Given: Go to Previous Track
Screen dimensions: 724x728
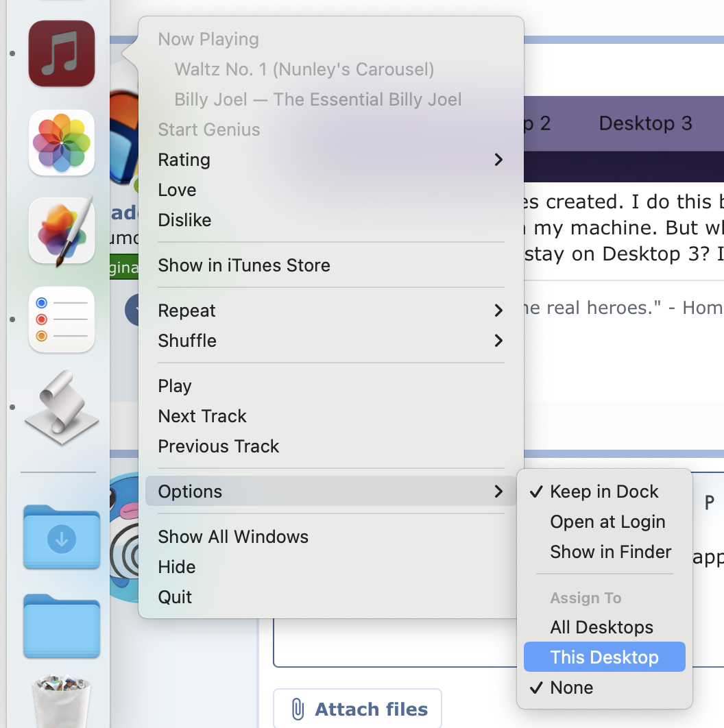Looking at the screenshot, I should coord(330,446).
